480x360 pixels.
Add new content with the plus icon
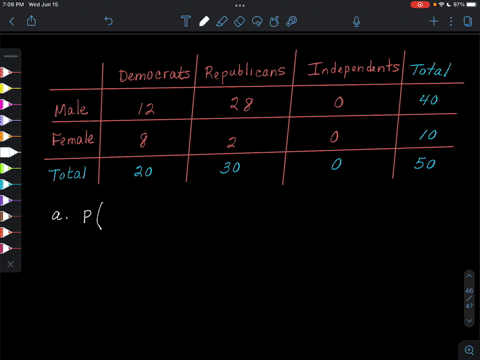(434, 22)
